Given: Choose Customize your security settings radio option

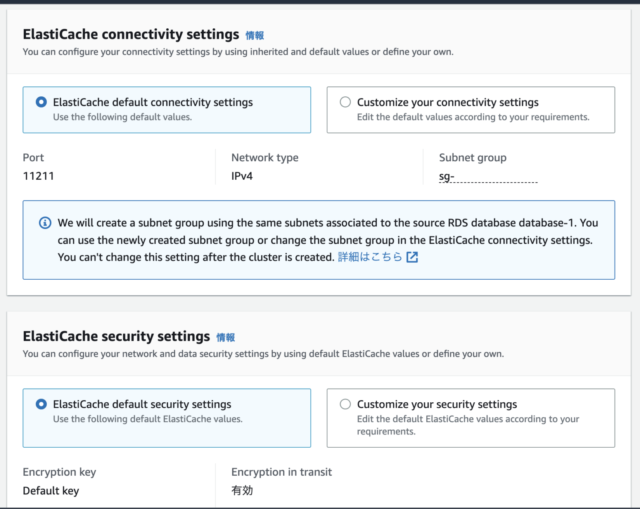Looking at the screenshot, I should 345,404.
